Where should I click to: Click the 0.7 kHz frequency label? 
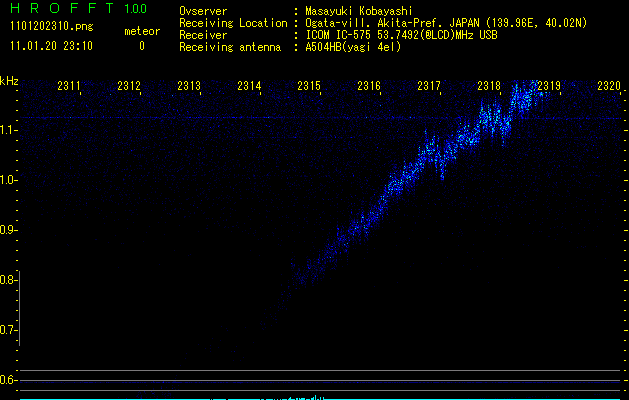[8, 330]
